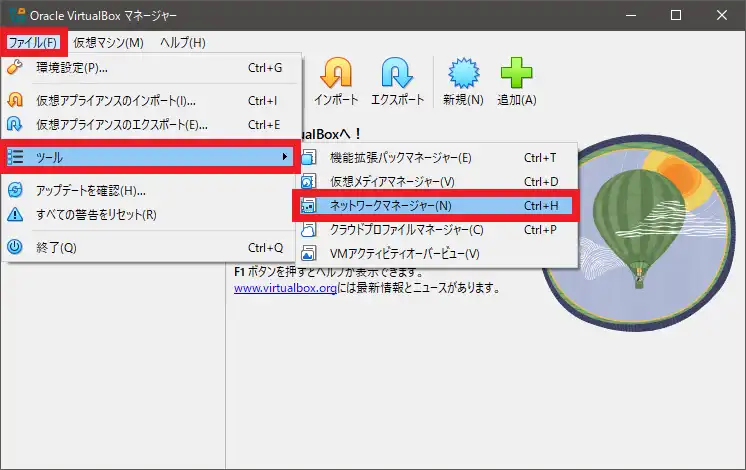Open ネットワークマネージャー(N) from submenu
Viewport: 746px width, 470px height.
[x=435, y=206]
